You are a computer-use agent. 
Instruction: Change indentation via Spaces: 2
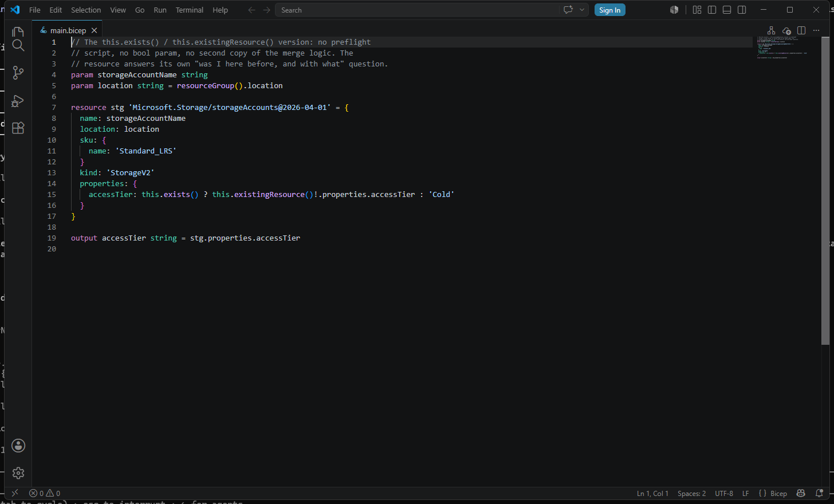pos(691,493)
